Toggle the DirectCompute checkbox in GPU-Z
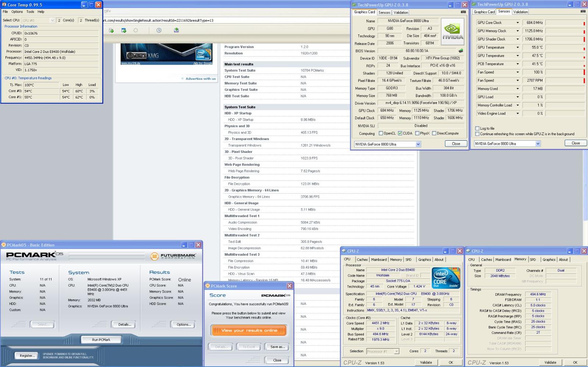Image resolution: width=588 pixels, height=367 pixels. (434, 133)
